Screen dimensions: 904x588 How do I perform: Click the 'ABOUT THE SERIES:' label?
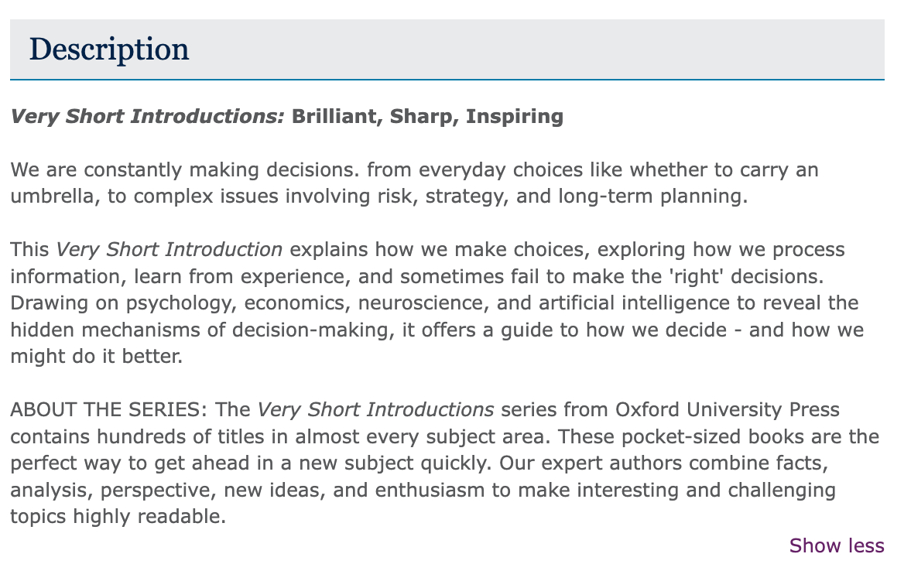(x=109, y=410)
